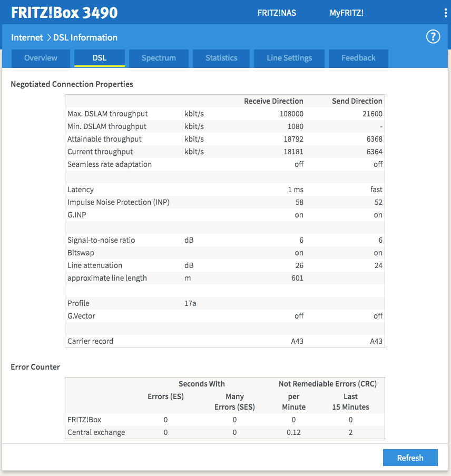Open the three-dot menu in header

tap(445, 13)
